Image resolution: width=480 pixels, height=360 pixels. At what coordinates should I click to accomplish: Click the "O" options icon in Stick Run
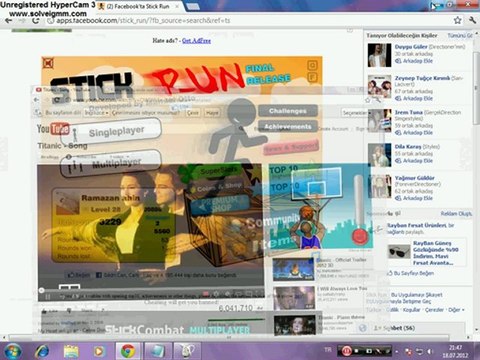[x=312, y=65]
